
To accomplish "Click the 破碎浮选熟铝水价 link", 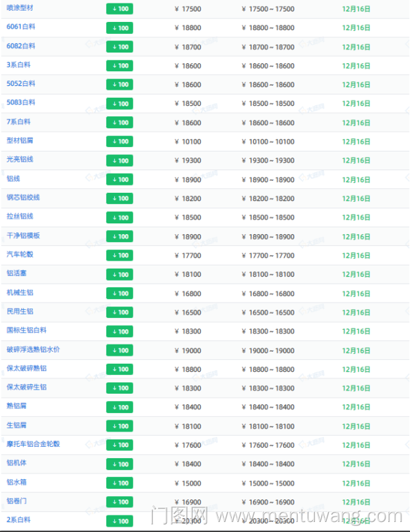I will 33,349.
